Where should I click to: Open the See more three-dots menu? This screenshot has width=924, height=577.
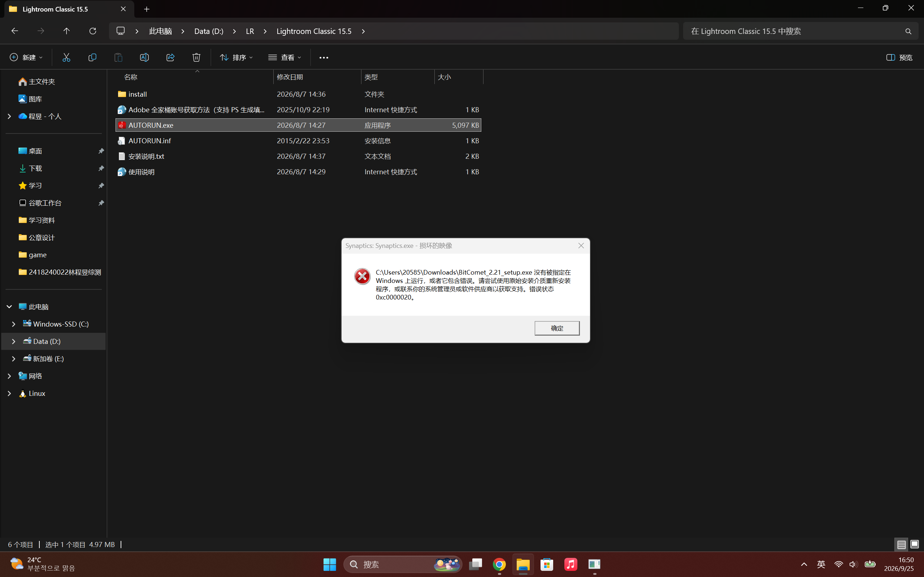(x=324, y=58)
